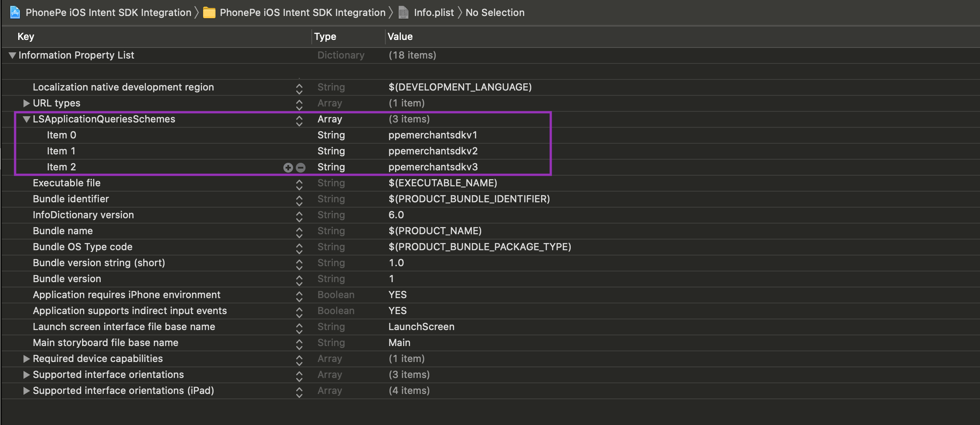Click YES for Application supports indirect input events
Screen dimensions: 980x425
(398, 311)
